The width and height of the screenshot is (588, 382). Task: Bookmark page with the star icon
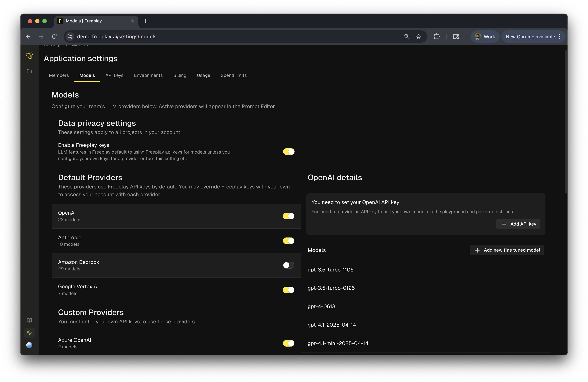point(419,37)
